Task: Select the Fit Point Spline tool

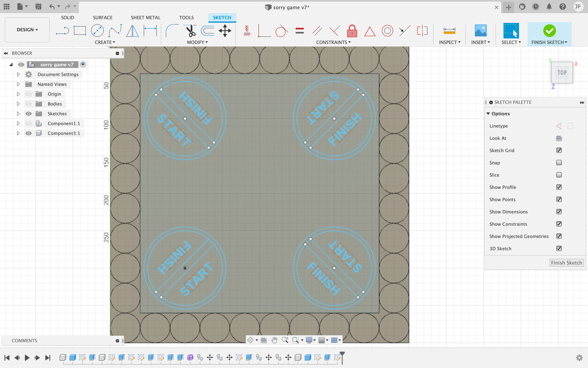Action: coord(115,31)
